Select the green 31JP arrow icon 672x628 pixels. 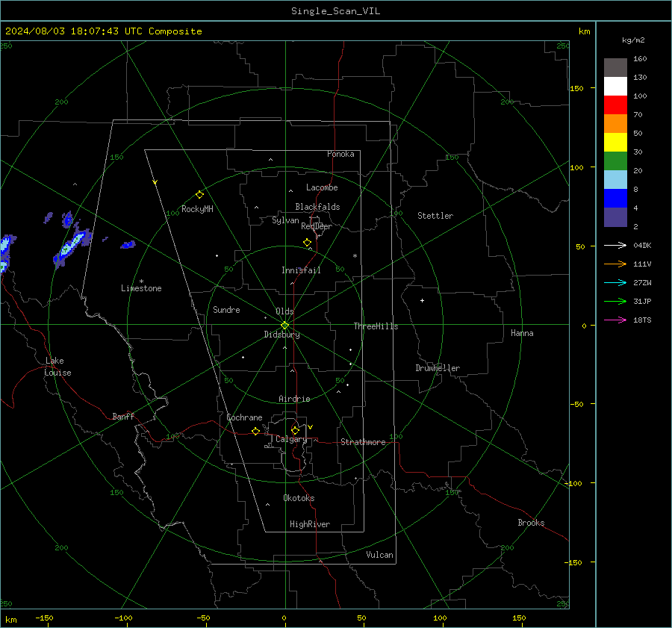(615, 302)
